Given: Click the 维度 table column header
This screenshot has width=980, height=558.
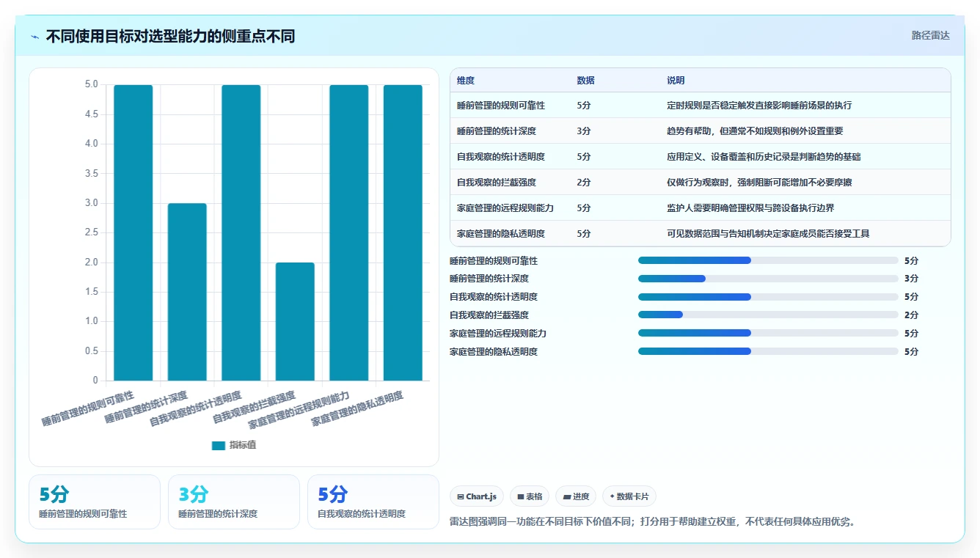Looking at the screenshot, I should pos(466,81).
